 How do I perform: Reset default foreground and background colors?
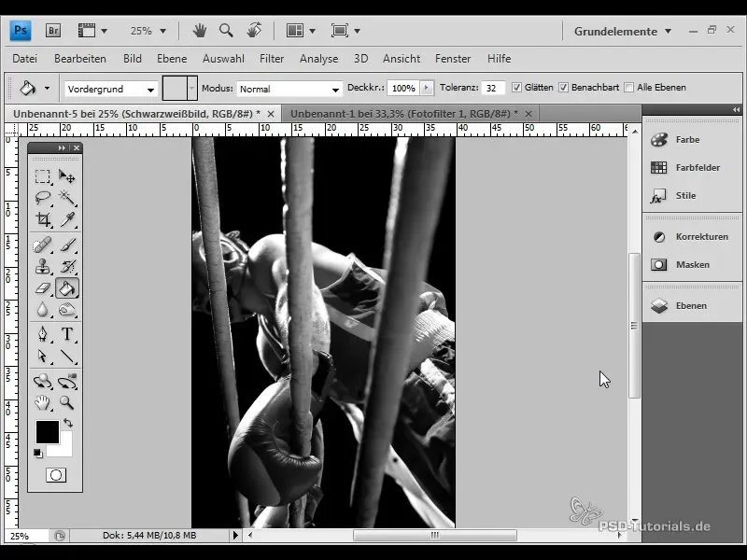pos(37,453)
